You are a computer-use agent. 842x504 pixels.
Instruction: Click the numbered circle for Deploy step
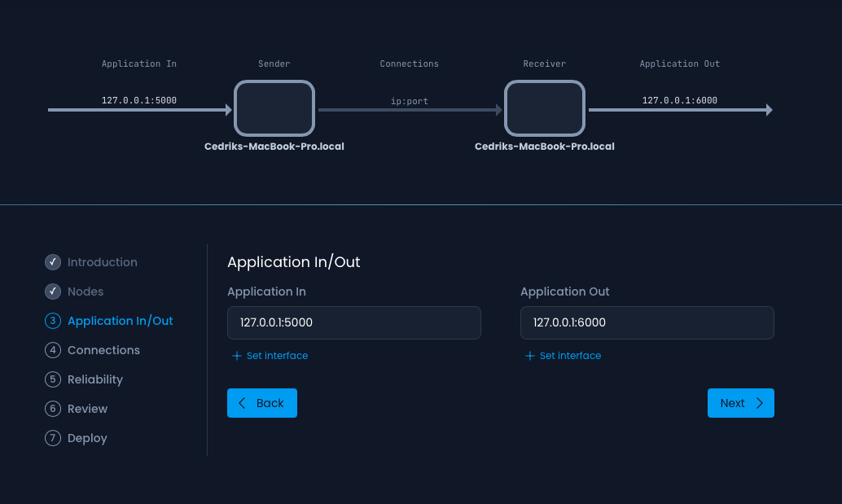coord(53,438)
